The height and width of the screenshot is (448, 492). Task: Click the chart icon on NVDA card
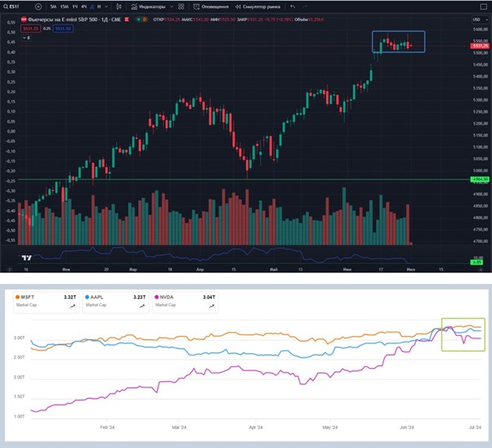pos(212,306)
